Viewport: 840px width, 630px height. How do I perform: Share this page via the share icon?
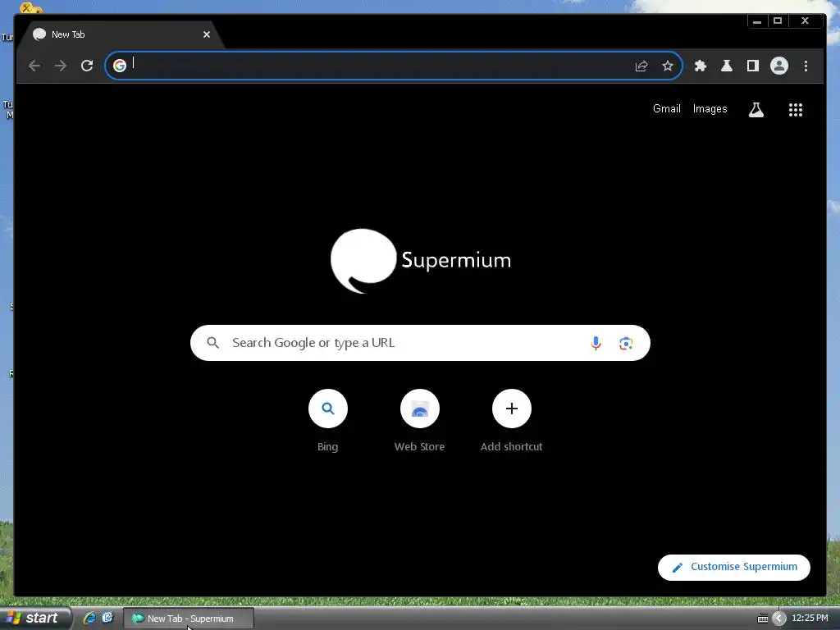pyautogui.click(x=641, y=66)
